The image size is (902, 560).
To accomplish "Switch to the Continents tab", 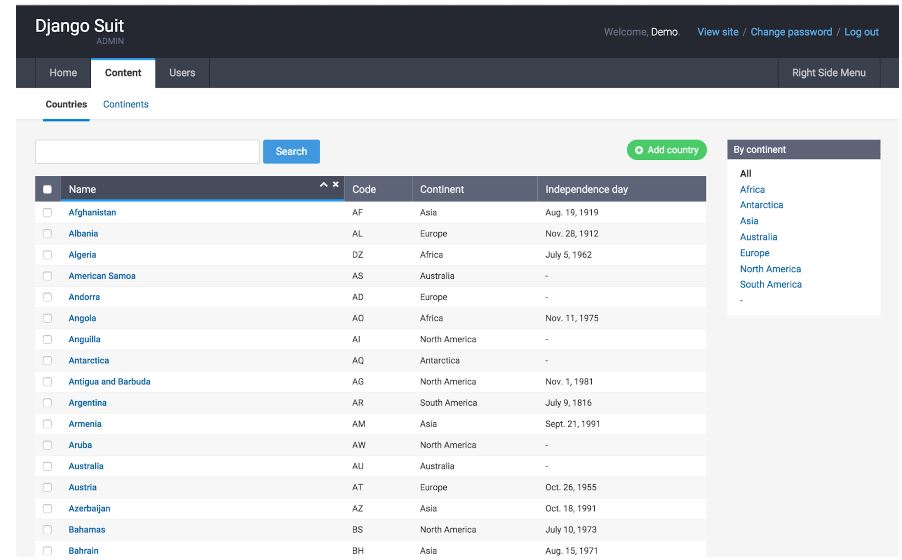I will tap(126, 104).
